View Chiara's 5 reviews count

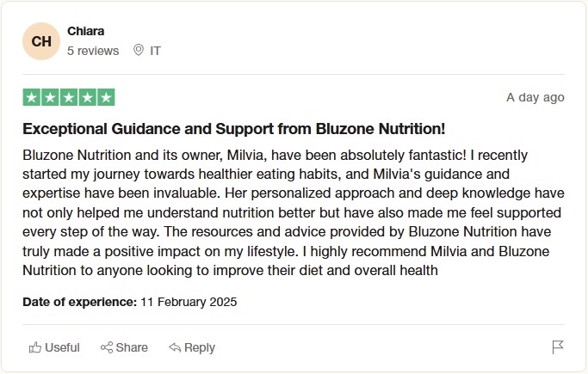coord(93,51)
